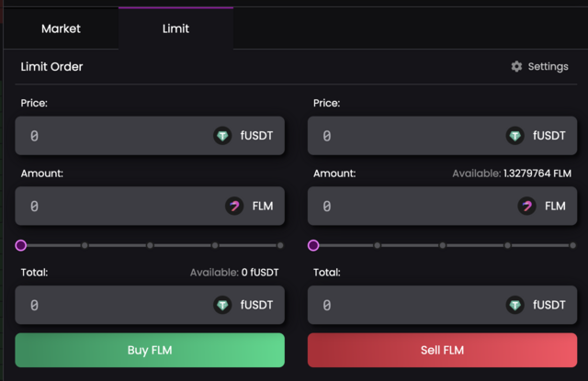This screenshot has width=588, height=381.
Task: Select the Limit tab
Action: (x=175, y=28)
